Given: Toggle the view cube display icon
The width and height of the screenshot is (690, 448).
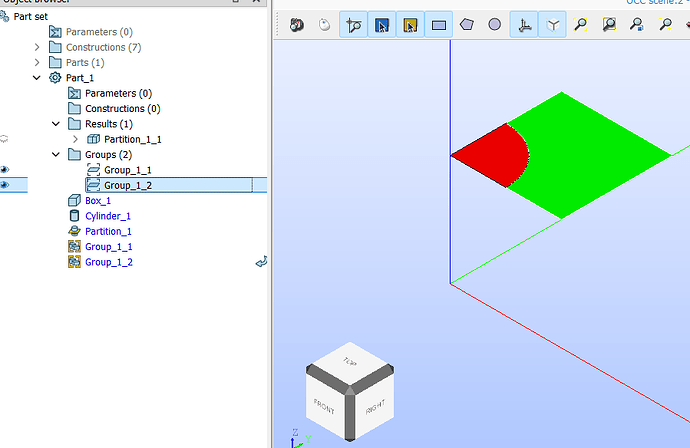Looking at the screenshot, I should [553, 25].
